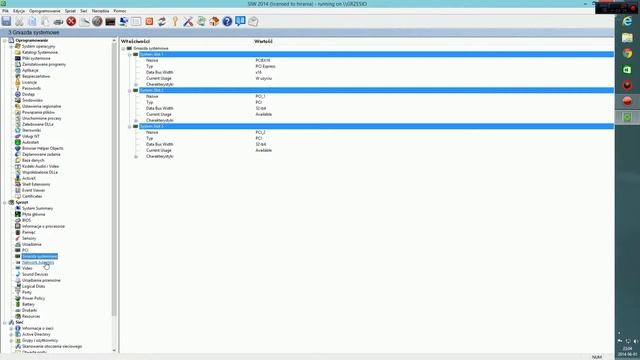Collapse the Sieć tree node
This screenshot has width=640, height=360.
tap(5, 322)
